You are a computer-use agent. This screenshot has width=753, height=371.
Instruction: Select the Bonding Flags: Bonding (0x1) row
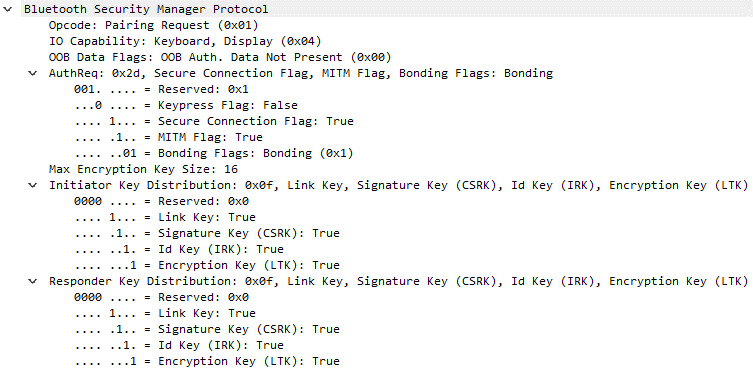coord(214,153)
